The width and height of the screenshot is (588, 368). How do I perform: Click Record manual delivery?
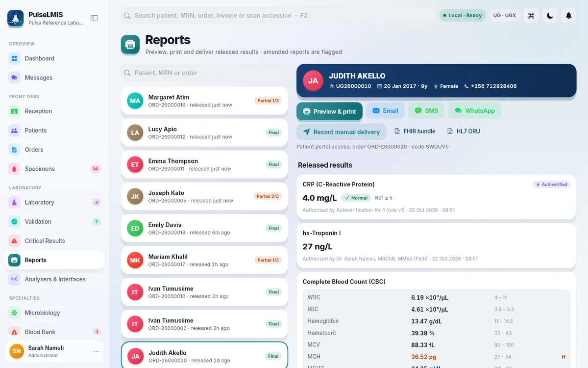(342, 131)
